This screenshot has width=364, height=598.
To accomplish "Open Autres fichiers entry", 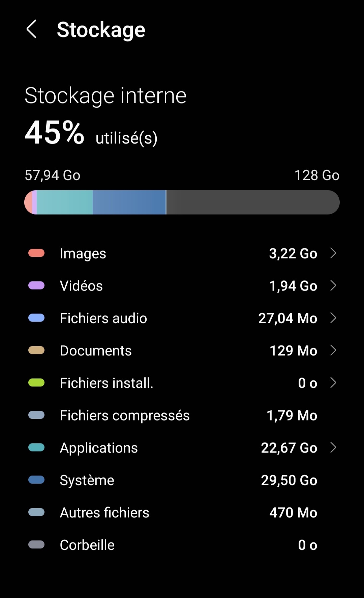I will 104,513.
